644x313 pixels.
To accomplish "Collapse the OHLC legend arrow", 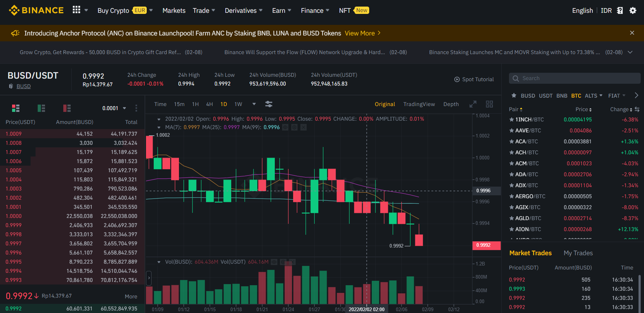I will [x=159, y=119].
